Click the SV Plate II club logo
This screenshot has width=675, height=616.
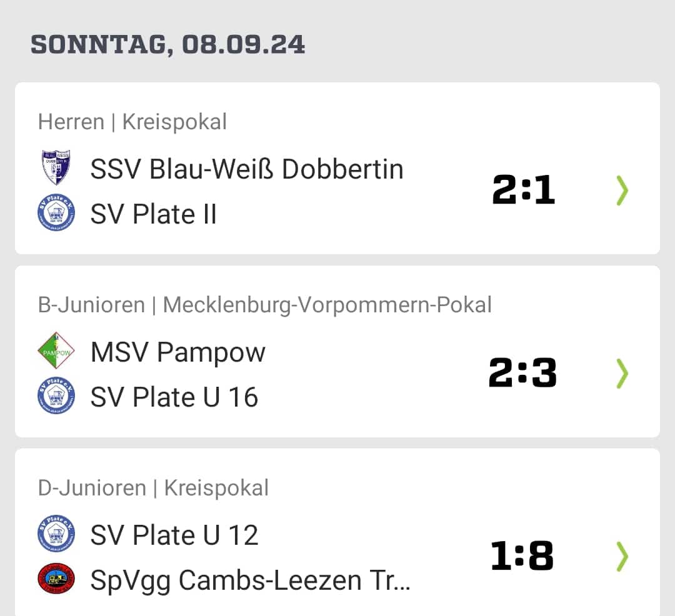click(56, 212)
